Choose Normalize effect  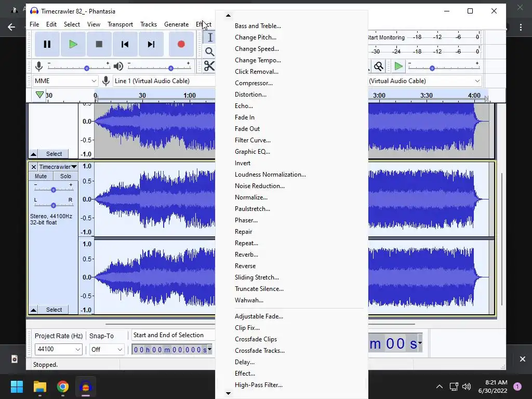pos(291,197)
